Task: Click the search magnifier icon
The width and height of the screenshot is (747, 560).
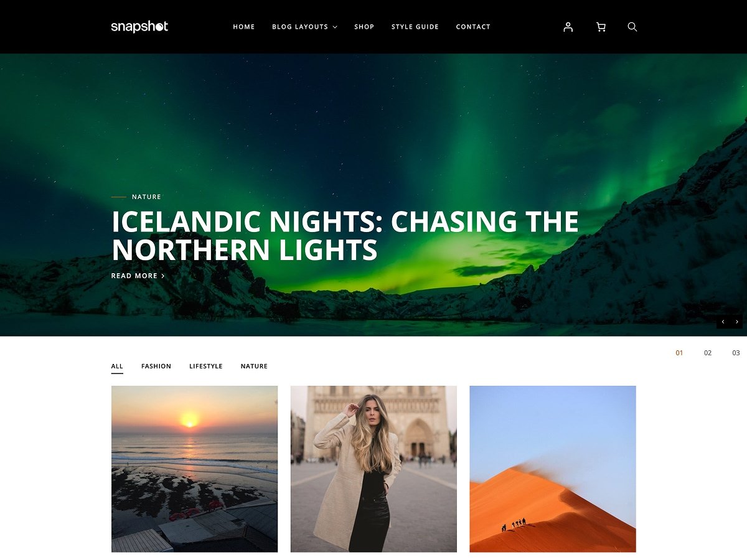Action: (x=632, y=27)
